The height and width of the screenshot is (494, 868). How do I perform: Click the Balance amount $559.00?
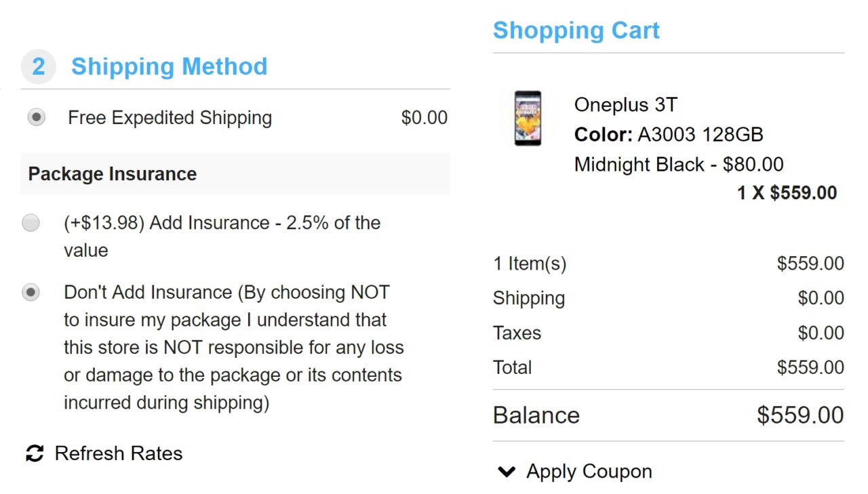[x=800, y=415]
